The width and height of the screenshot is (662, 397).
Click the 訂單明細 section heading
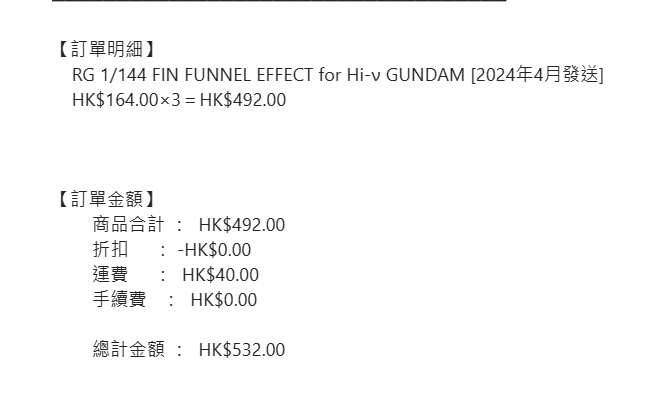click(106, 49)
